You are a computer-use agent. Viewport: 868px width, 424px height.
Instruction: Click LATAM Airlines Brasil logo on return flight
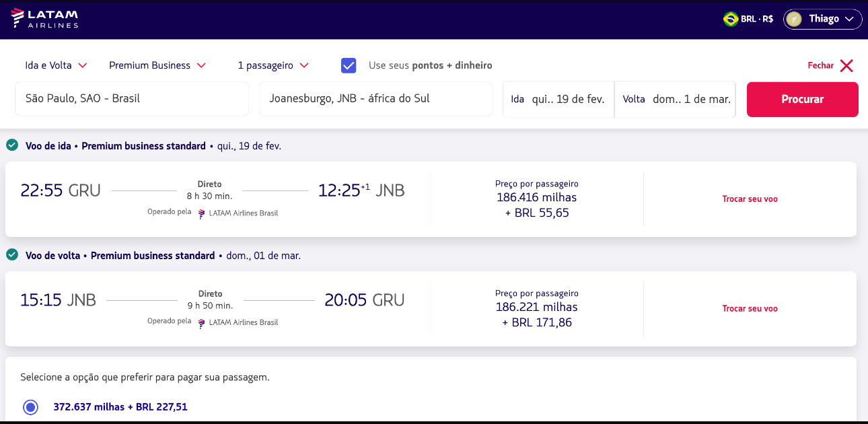[202, 322]
